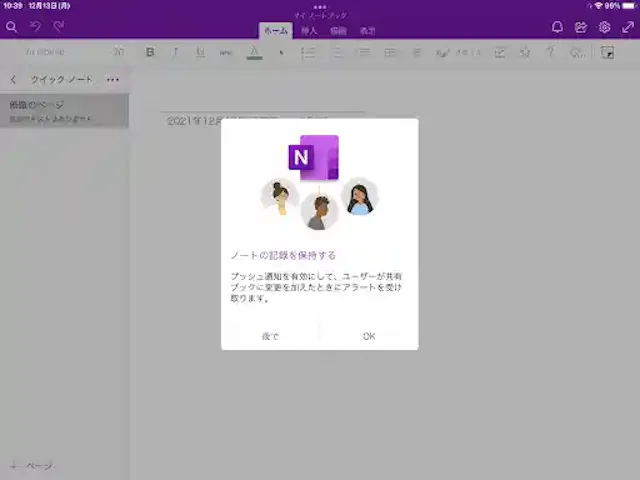Viewport: 640px width, 480px height.
Task: Select the bulleted list icon
Action: [308, 52]
